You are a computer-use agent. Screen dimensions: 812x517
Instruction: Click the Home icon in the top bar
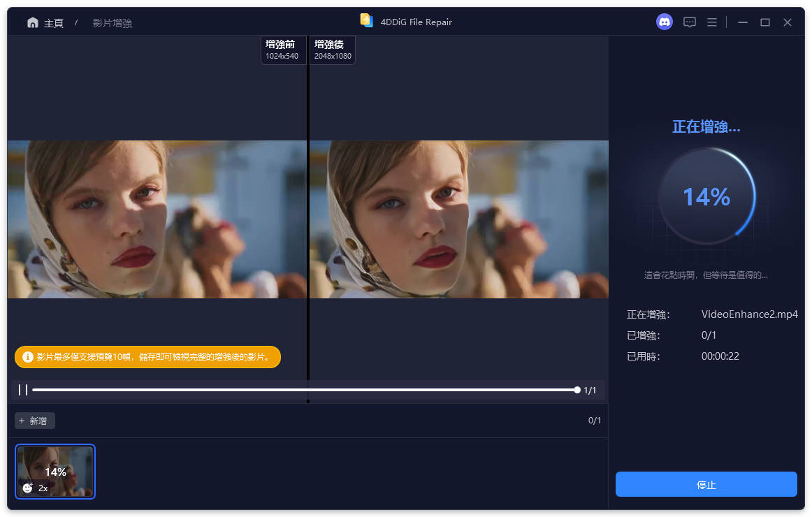pyautogui.click(x=32, y=22)
